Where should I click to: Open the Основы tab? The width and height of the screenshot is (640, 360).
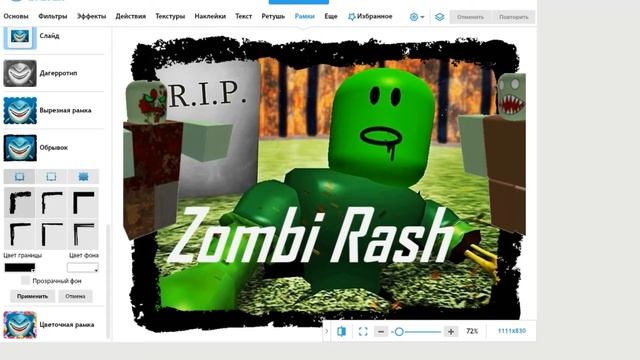click(x=16, y=16)
